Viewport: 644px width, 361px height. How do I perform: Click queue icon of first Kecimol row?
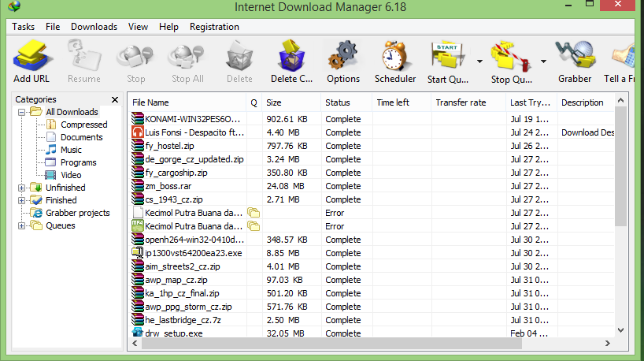tap(254, 213)
